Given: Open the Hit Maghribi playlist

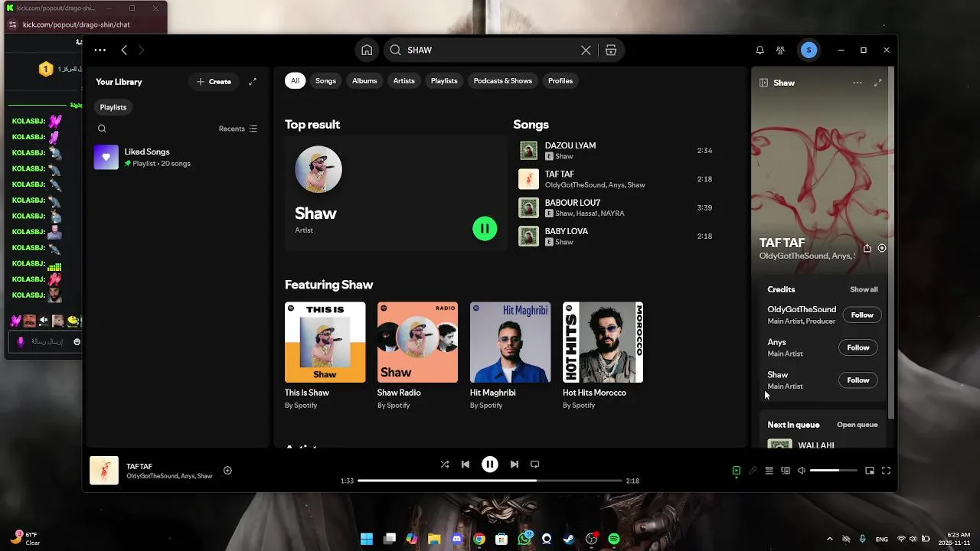Looking at the screenshot, I should click(510, 356).
